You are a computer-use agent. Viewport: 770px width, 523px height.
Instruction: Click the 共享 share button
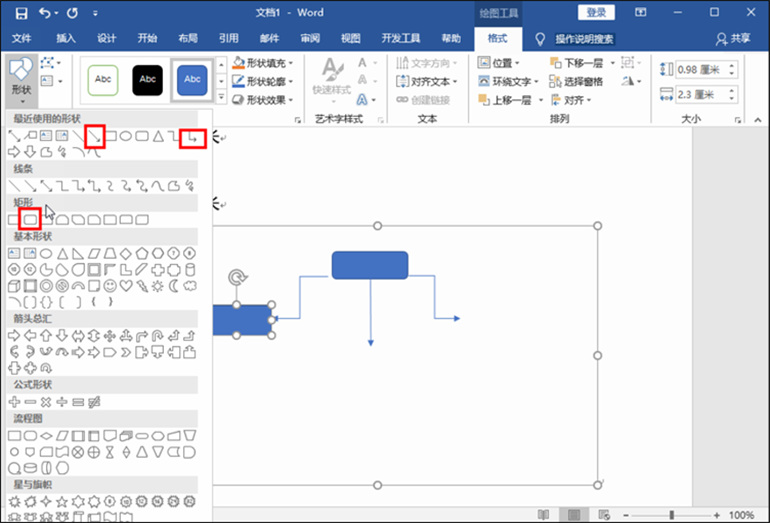point(733,39)
